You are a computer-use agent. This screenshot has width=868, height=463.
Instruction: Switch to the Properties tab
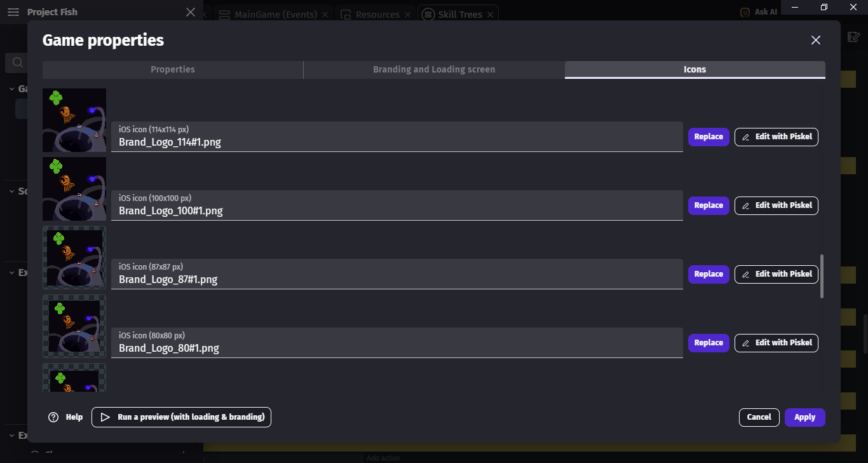(173, 69)
